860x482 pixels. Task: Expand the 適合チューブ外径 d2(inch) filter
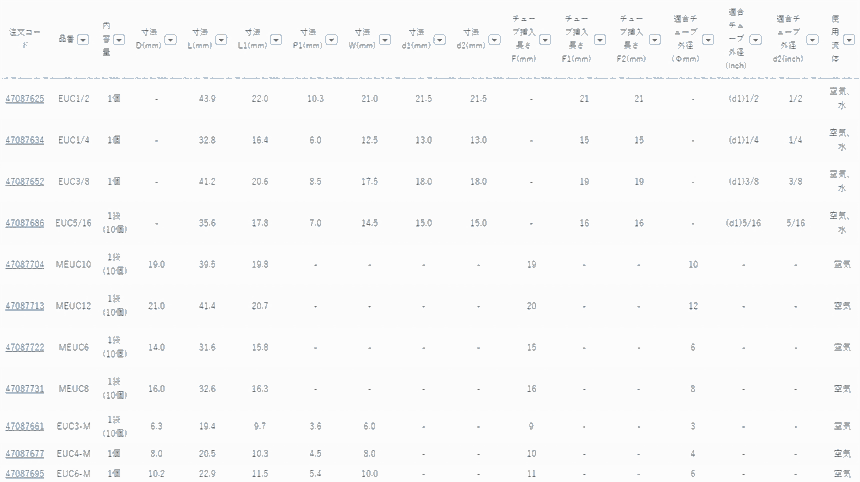(811, 40)
